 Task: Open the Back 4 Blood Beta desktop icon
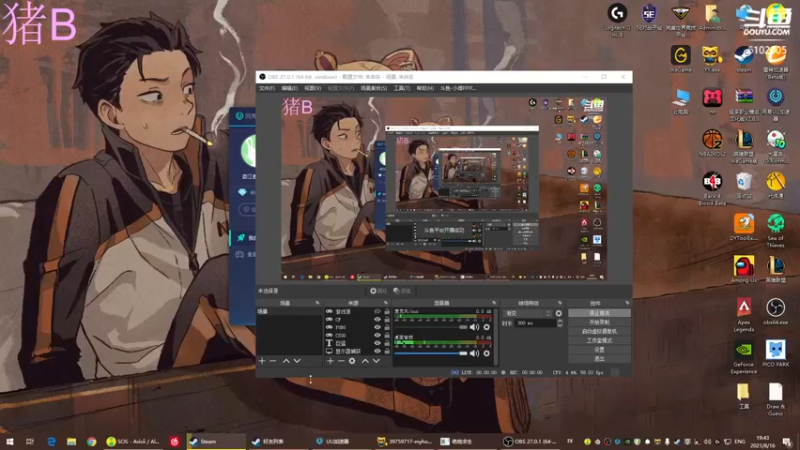712,188
